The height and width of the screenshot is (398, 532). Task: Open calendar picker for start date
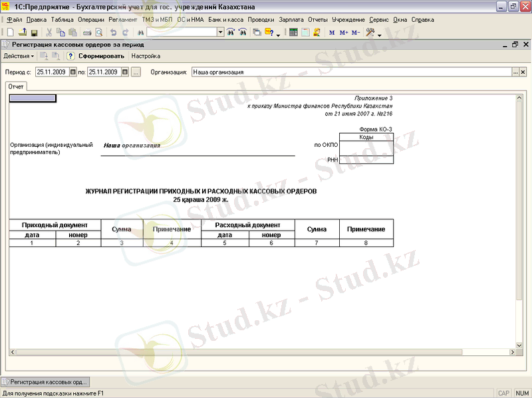pos(73,72)
